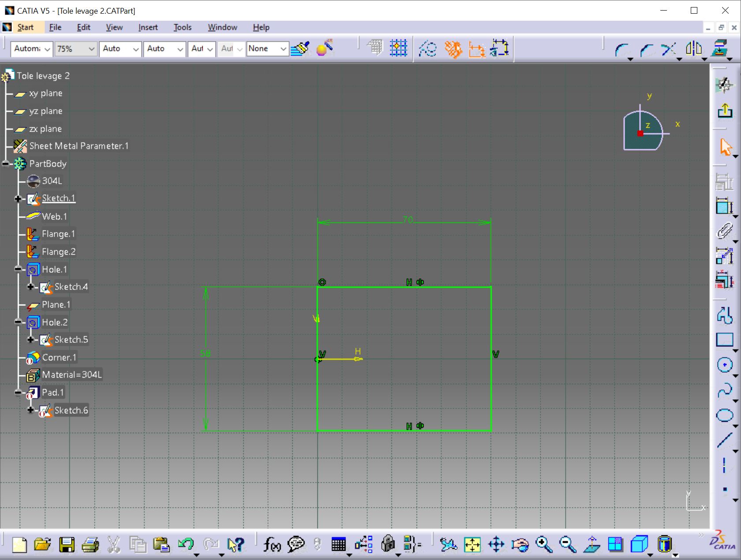The height and width of the screenshot is (560, 741).
Task: Collapse the Hole.2 tree node
Action: click(x=18, y=322)
